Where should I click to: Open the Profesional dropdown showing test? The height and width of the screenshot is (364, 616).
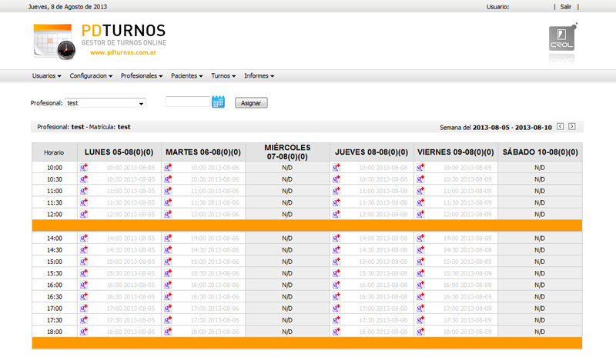(x=105, y=102)
